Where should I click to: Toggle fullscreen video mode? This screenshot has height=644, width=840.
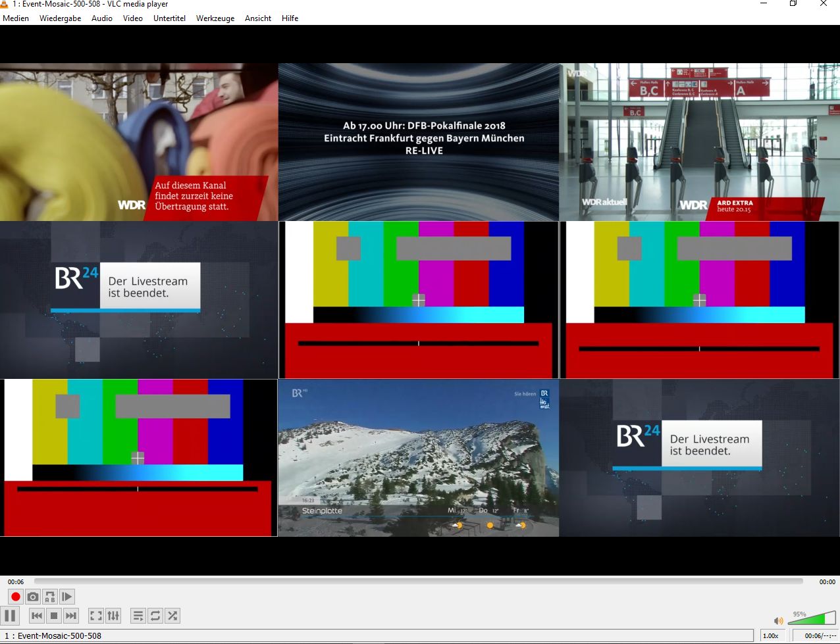pos(96,616)
